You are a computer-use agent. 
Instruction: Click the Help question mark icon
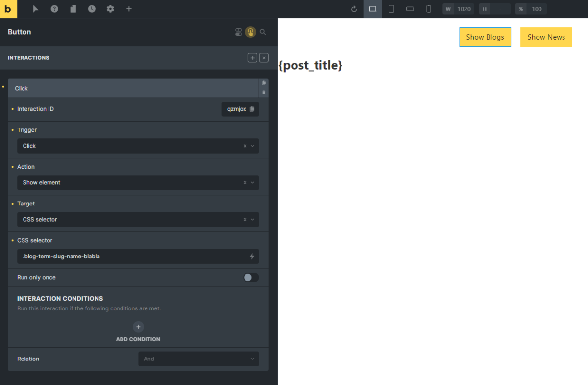pyautogui.click(x=54, y=9)
